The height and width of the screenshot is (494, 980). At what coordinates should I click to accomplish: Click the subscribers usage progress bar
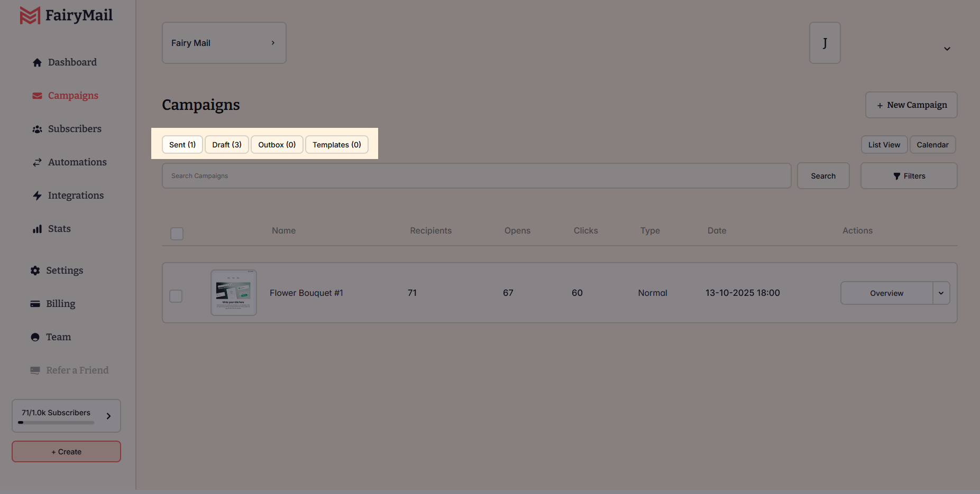56,423
